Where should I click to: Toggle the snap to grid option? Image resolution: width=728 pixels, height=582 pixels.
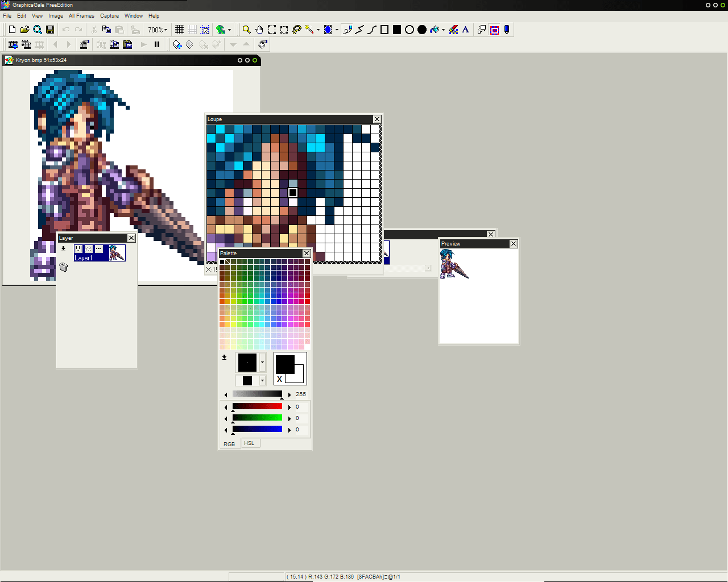[x=205, y=30]
